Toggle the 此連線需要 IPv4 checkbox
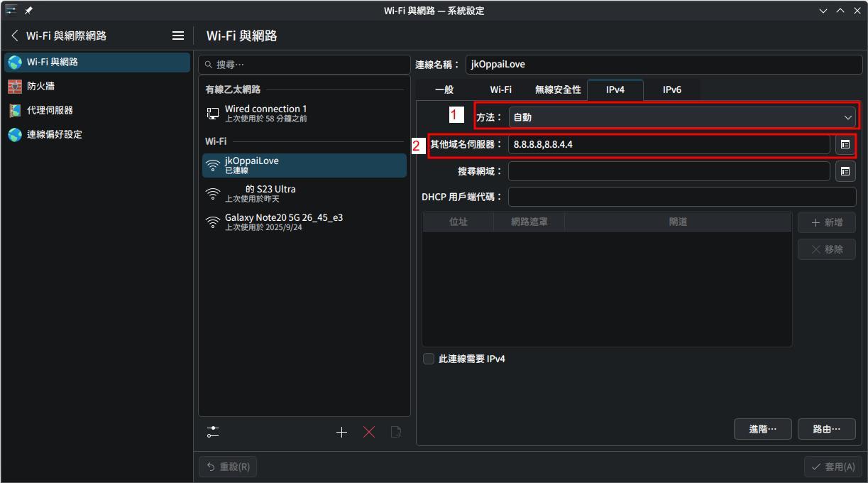Screen dimensions: 868x483 coord(429,359)
